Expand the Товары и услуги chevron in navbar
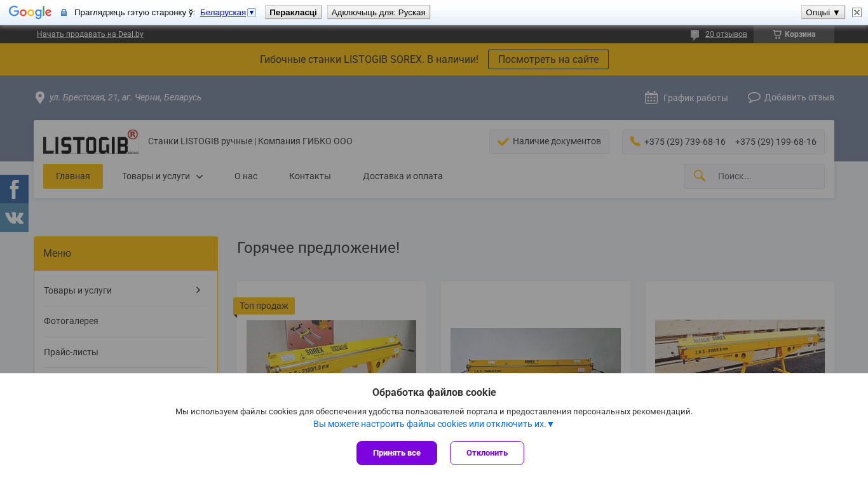 click(x=200, y=177)
